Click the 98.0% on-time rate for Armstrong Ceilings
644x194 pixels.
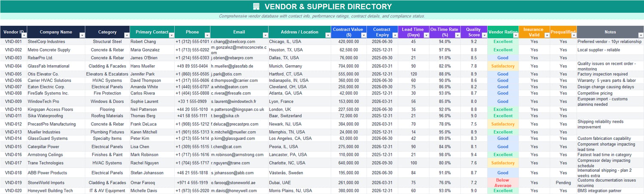pyautogui.click(x=445, y=155)
